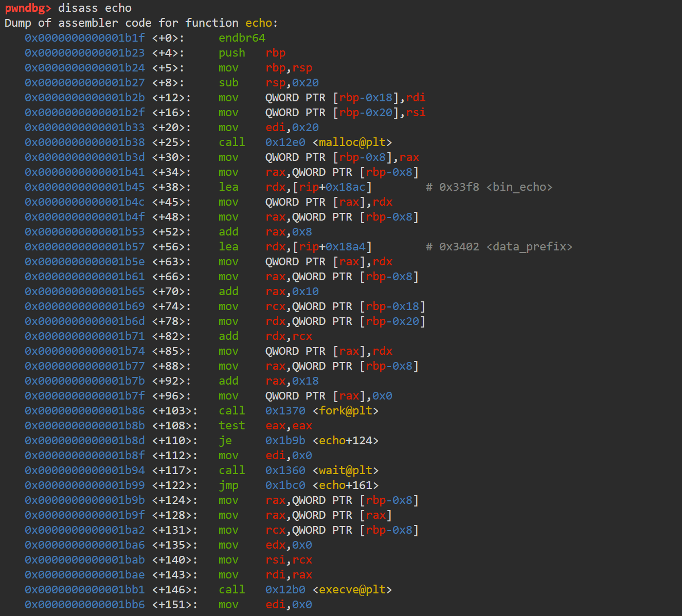Click operands 'rax,0x10'
The image size is (682, 616).
292,292
